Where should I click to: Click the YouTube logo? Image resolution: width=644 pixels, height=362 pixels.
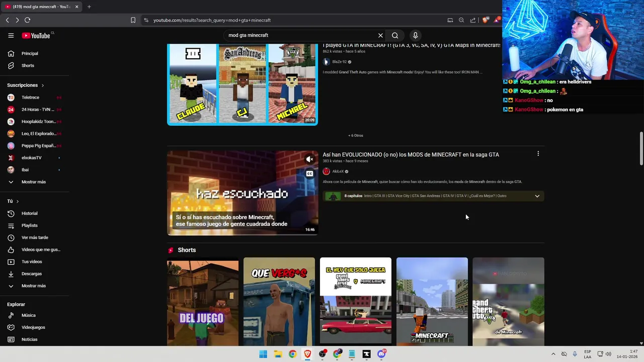tap(36, 36)
